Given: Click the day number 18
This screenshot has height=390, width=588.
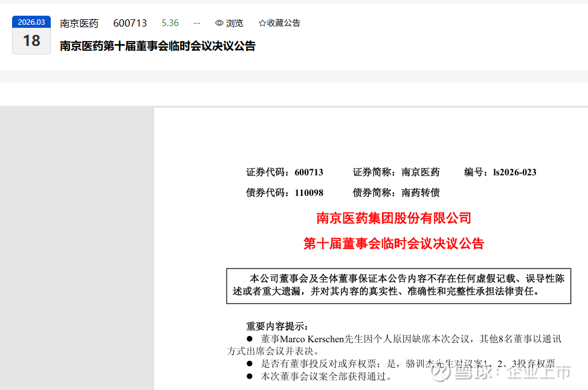Looking at the screenshot, I should [x=31, y=41].
